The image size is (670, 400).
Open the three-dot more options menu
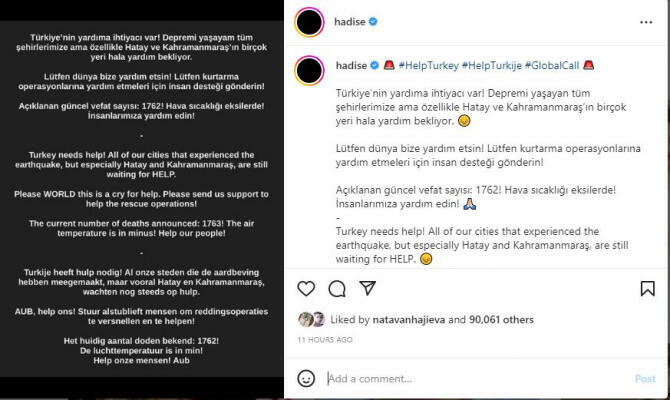[x=648, y=19]
